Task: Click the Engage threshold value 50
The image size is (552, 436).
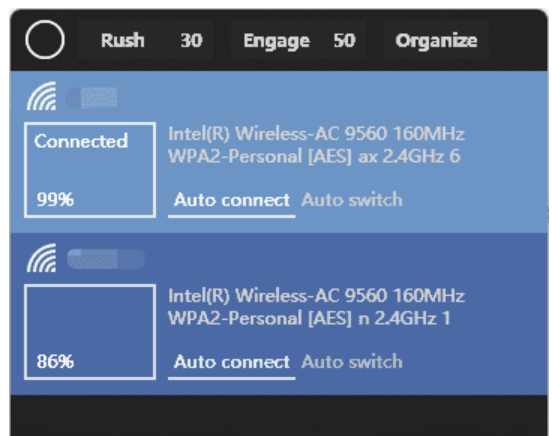Action: [x=344, y=40]
